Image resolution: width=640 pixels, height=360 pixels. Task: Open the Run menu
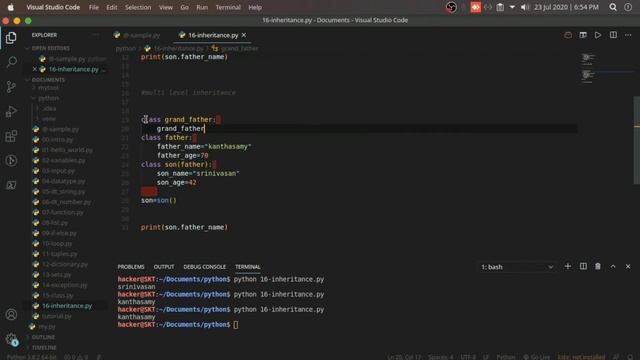pyautogui.click(x=202, y=7)
